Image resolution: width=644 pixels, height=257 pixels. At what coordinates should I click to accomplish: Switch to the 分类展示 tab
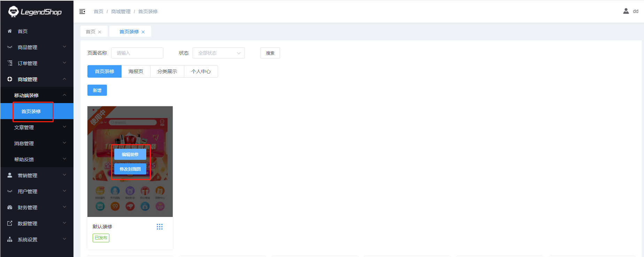point(167,71)
